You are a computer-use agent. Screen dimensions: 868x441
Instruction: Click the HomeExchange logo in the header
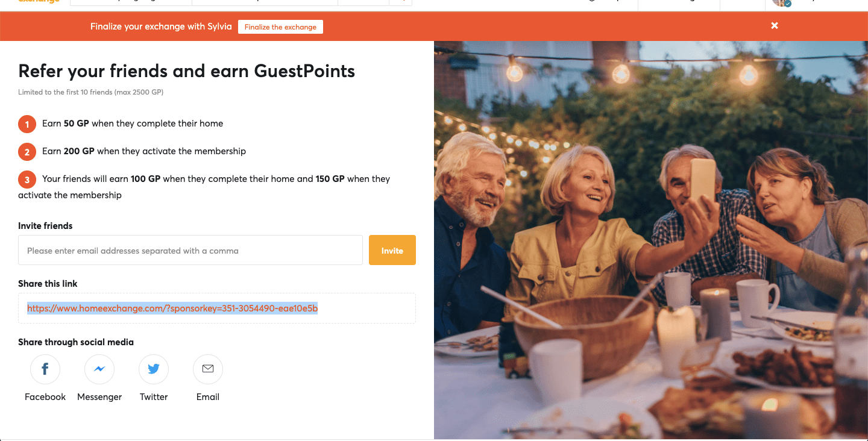pos(39,2)
